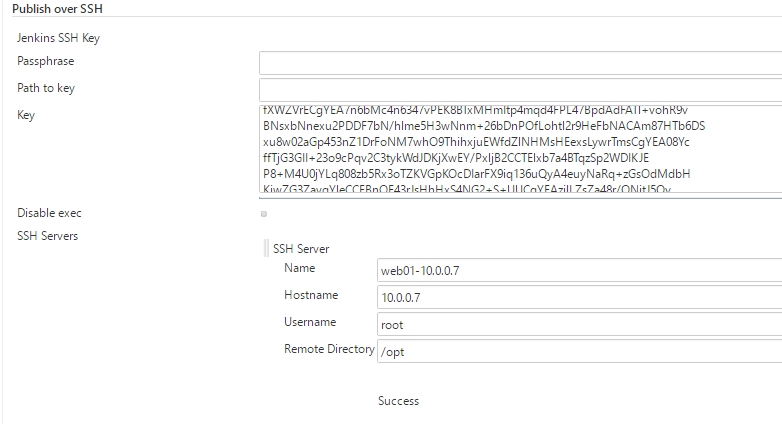Grab the SSH Server drag handle
This screenshot has width=782, height=424.
tap(266, 248)
